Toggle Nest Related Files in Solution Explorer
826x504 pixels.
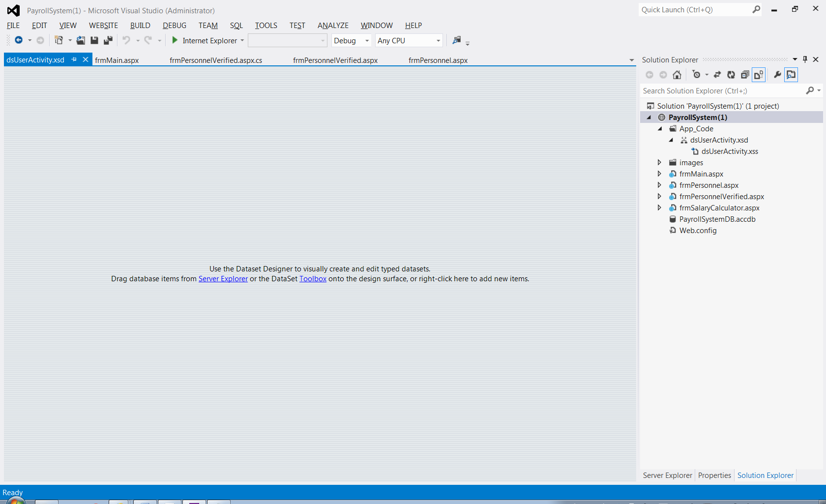coord(759,75)
